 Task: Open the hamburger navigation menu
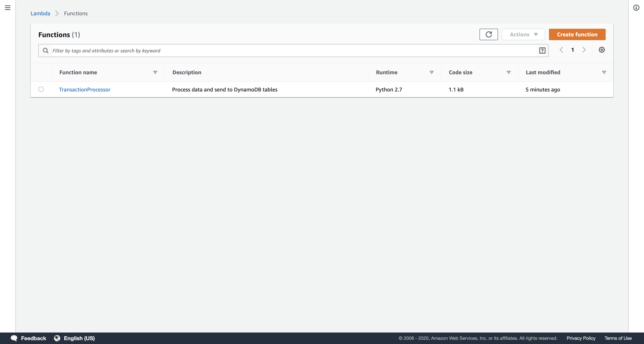tap(7, 8)
